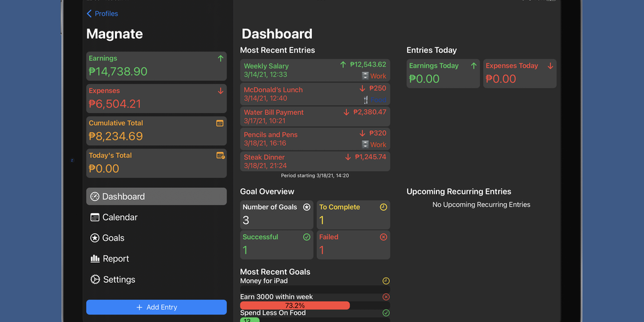The image size is (644, 322).
Task: Open the Pencils and Pens entry
Action: [315, 139]
